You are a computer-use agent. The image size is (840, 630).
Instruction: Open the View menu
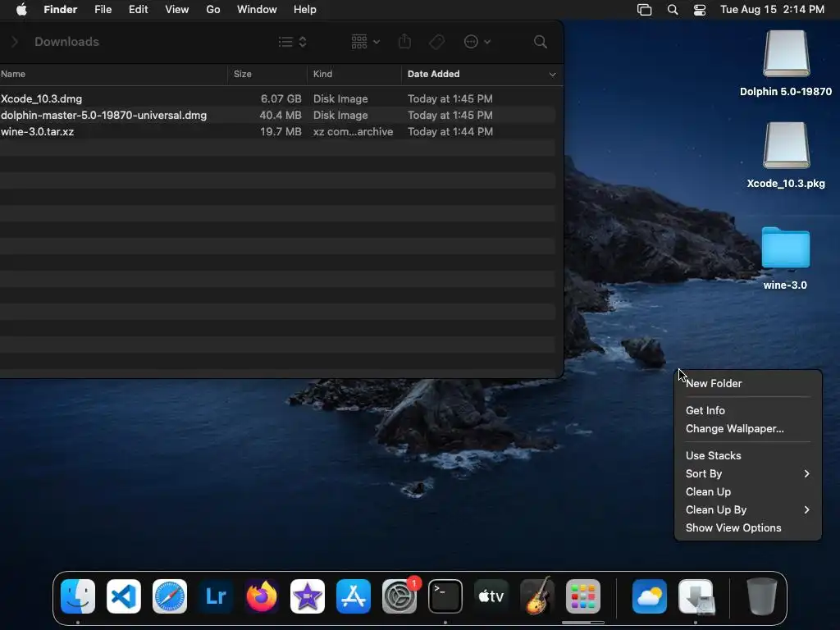[177, 10]
